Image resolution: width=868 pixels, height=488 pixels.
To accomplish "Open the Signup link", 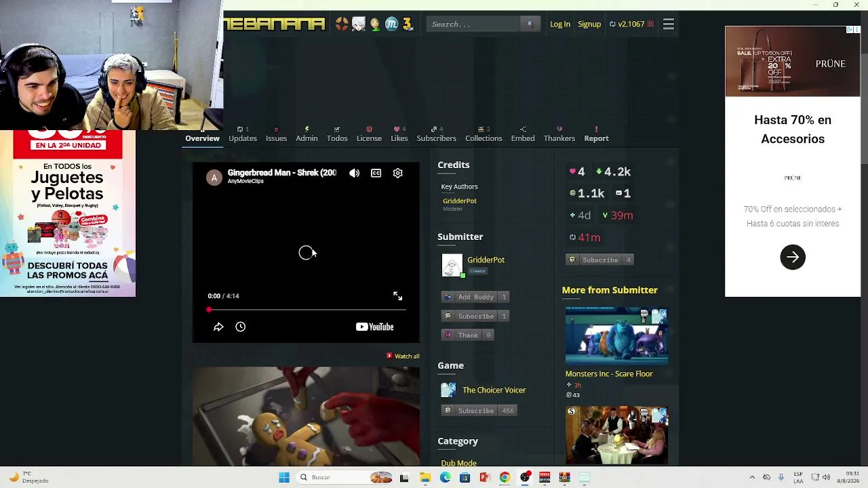I will (589, 24).
